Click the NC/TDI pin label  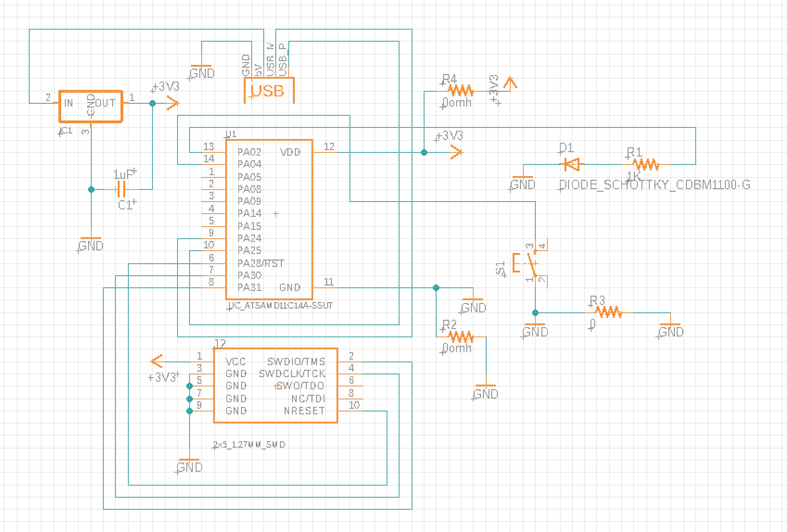308,399
